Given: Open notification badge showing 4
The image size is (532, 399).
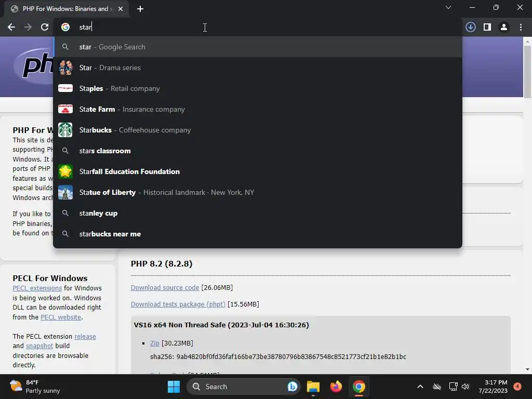Looking at the screenshot, I should (x=517, y=386).
